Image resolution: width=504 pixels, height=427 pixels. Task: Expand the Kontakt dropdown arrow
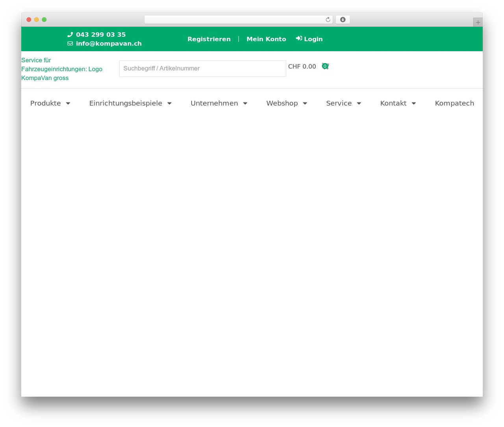coord(413,104)
